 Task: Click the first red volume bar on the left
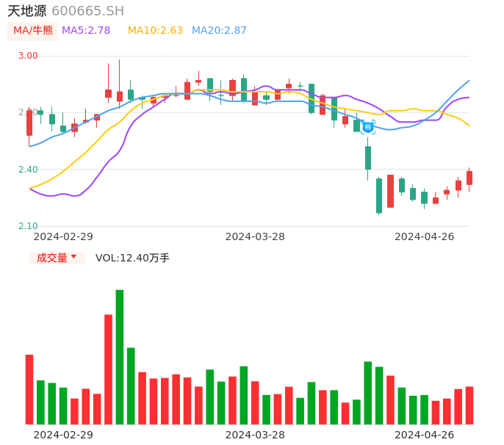coord(29,389)
